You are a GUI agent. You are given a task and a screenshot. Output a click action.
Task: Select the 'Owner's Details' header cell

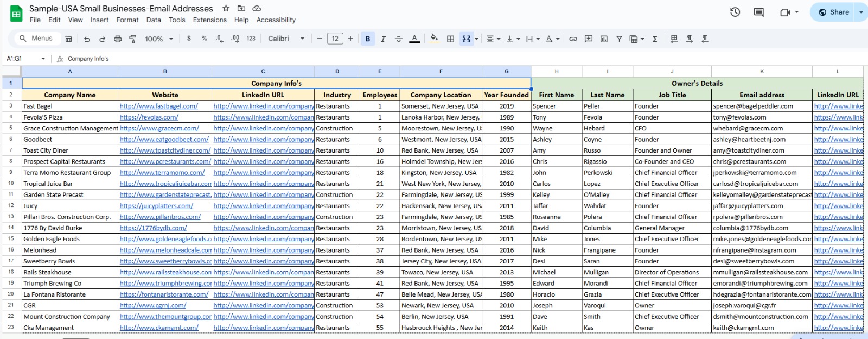[697, 83]
